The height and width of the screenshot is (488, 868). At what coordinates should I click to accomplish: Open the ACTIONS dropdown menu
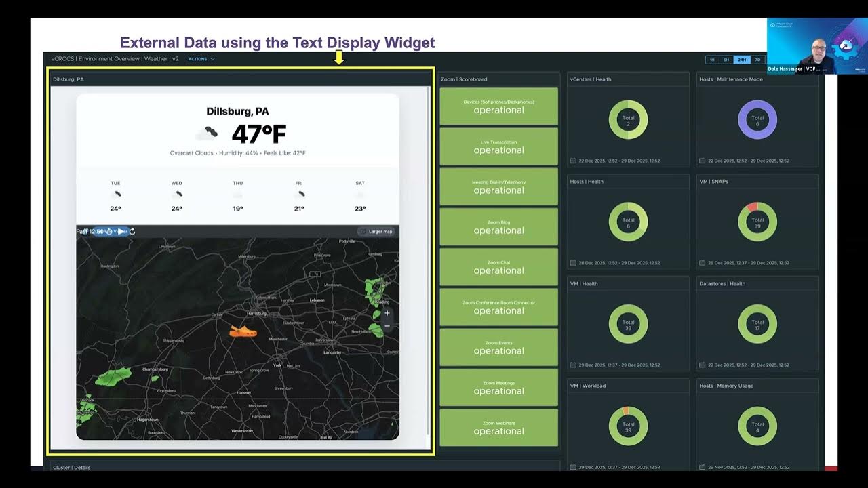[201, 59]
